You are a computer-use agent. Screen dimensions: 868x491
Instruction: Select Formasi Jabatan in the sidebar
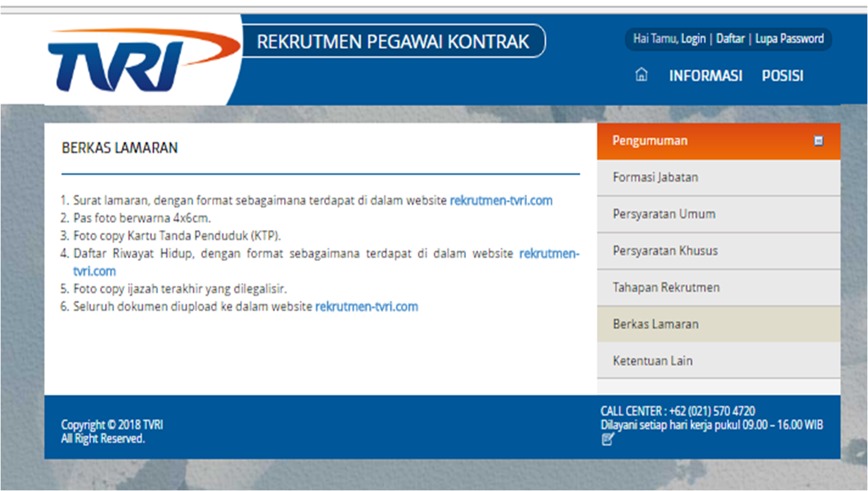click(x=719, y=178)
